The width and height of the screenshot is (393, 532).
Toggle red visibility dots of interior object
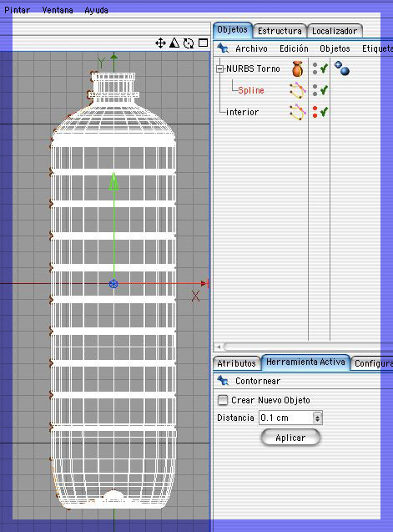pyautogui.click(x=315, y=112)
